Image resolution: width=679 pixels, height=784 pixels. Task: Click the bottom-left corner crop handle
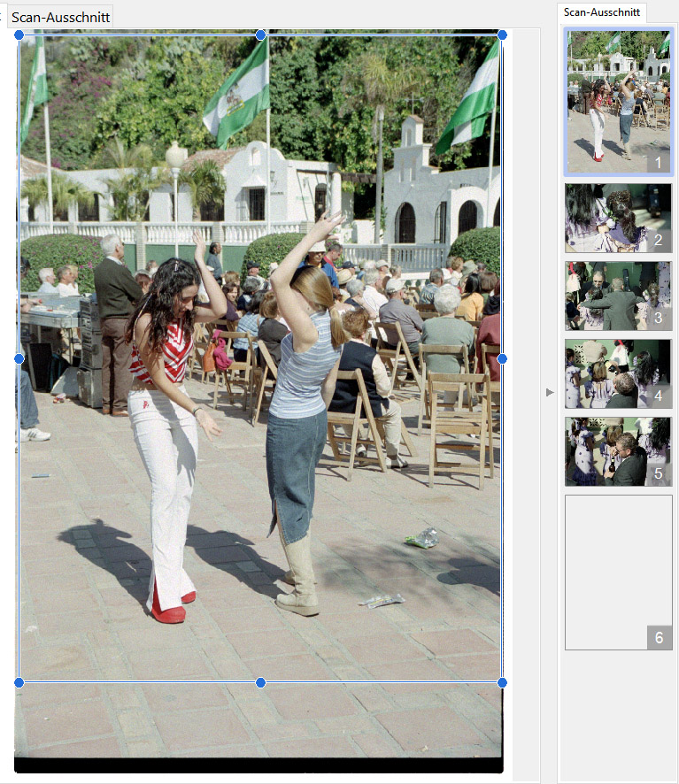(19, 682)
